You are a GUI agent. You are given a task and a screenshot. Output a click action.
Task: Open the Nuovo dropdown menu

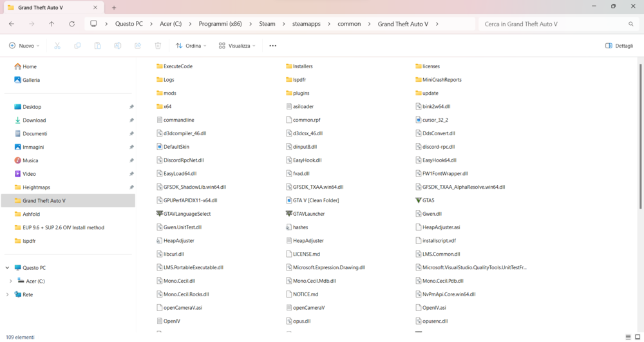[24, 46]
